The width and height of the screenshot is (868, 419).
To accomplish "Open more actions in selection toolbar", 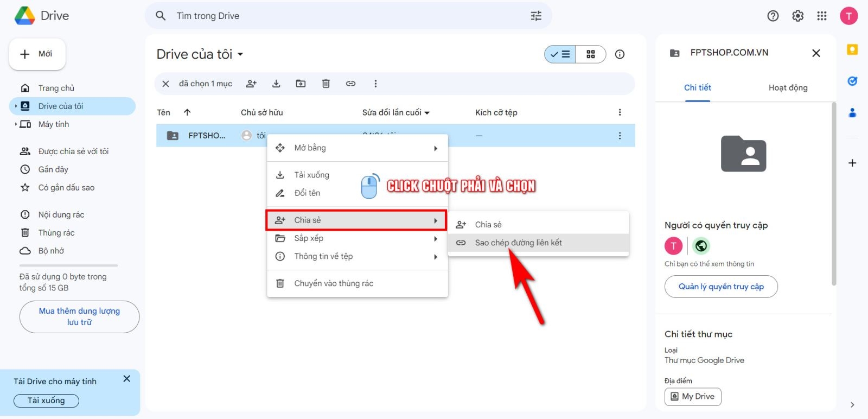I will pos(375,84).
